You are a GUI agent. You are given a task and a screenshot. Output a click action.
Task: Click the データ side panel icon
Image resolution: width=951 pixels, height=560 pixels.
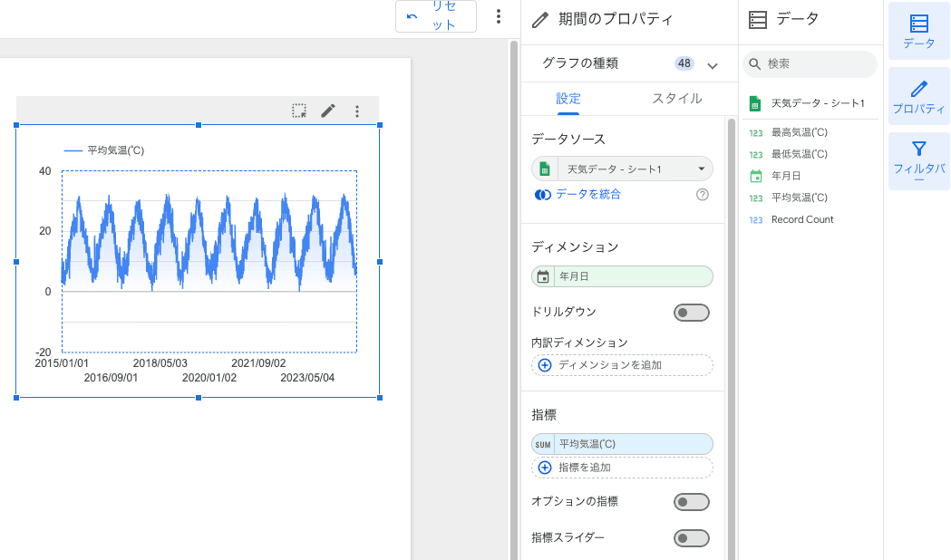pyautogui.click(x=918, y=32)
